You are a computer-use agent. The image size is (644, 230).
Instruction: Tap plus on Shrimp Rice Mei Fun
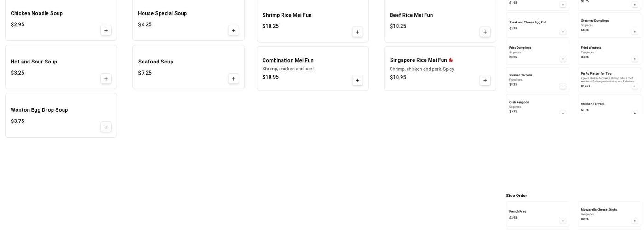point(357,32)
